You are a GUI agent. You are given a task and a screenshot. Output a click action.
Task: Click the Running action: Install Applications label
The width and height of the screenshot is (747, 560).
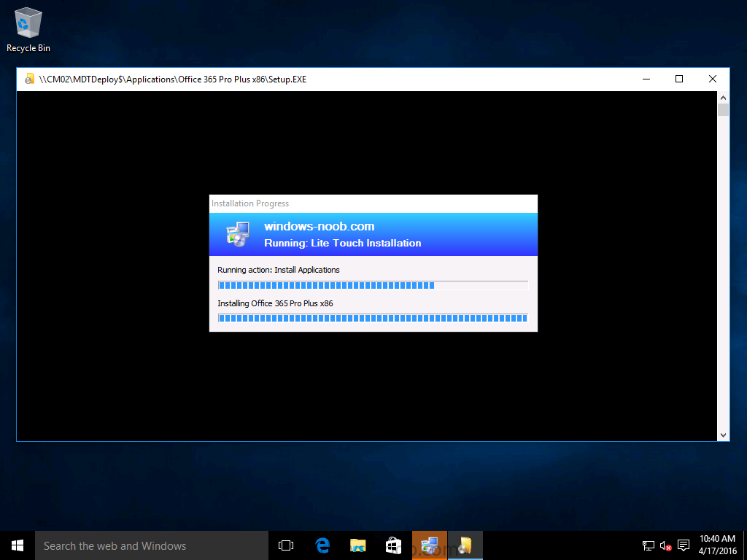[x=278, y=270]
